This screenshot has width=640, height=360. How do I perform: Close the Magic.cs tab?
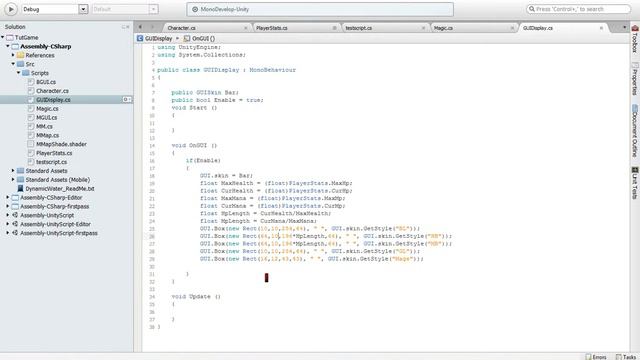click(x=512, y=28)
